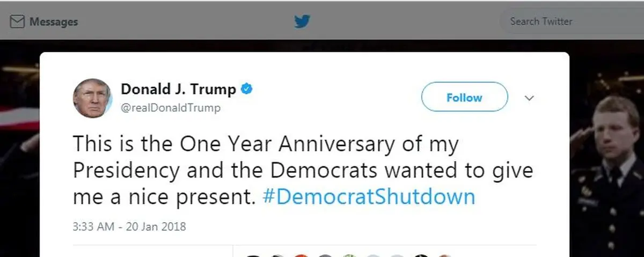The image size is (644, 257).
Task: Open the Messages tab label
Action: (x=54, y=22)
